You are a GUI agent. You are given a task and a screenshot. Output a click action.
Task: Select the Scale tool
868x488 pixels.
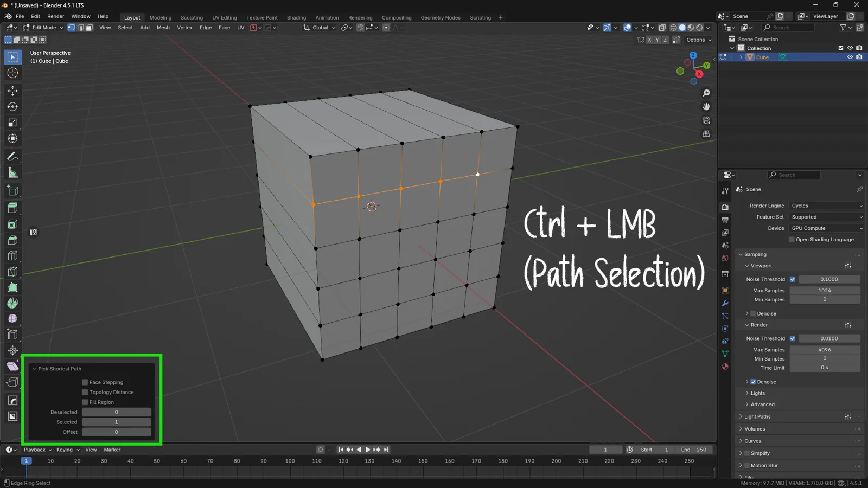coord(12,123)
